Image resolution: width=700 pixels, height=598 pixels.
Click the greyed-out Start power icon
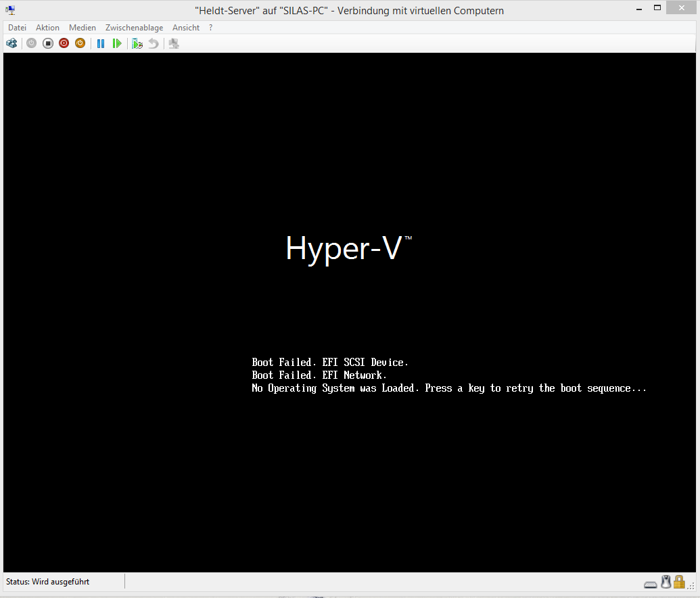click(31, 43)
